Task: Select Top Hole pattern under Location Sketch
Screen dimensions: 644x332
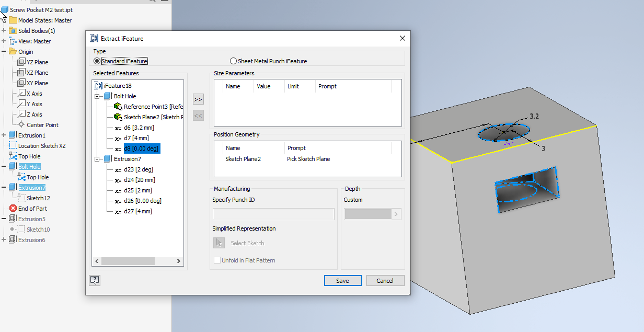Action: 29,156
